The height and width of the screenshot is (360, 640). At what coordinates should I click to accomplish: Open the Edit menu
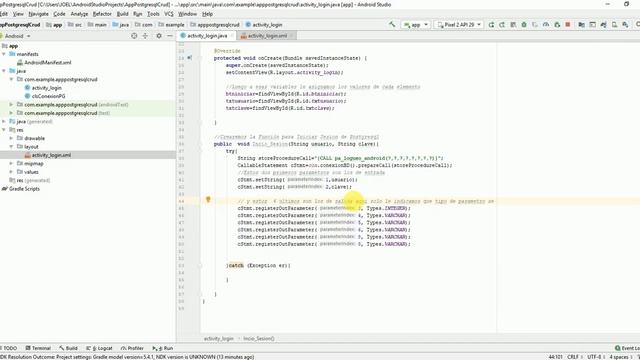[4, 14]
